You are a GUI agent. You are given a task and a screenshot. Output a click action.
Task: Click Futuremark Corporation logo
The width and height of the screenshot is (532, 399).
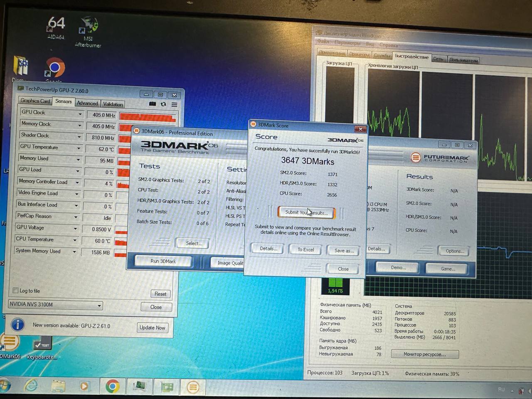point(440,158)
